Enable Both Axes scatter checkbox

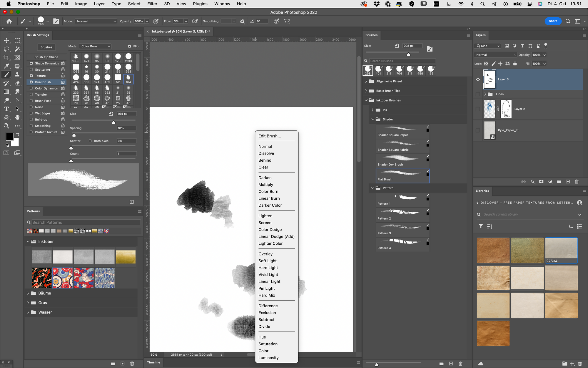coord(90,141)
